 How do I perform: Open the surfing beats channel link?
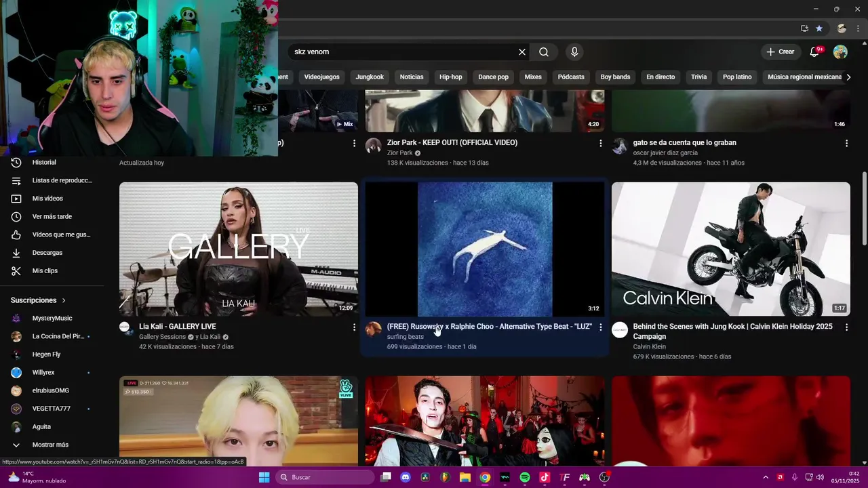[x=406, y=337]
